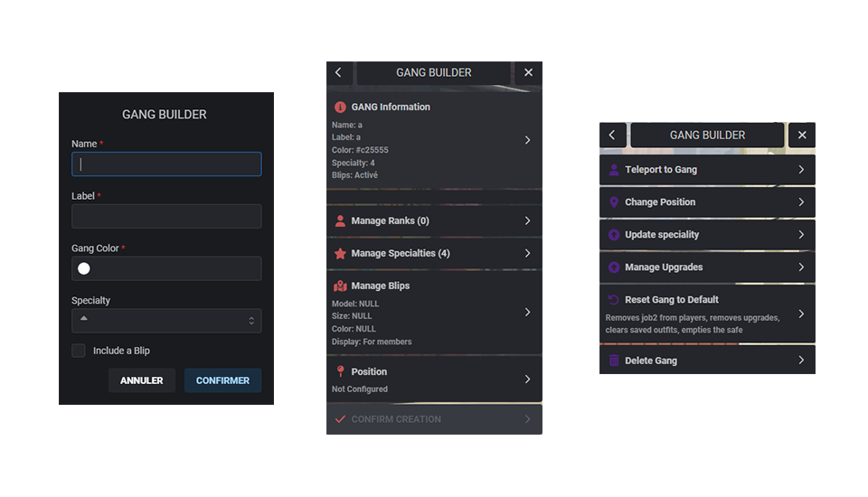
Task: Open the Update speciality menu item
Action: (707, 235)
